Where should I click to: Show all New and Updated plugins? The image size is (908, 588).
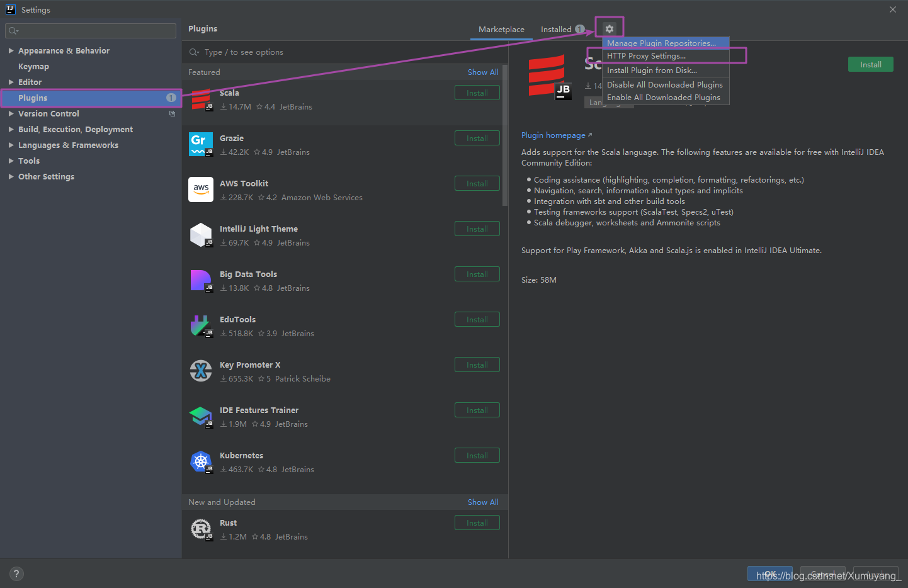click(x=483, y=502)
